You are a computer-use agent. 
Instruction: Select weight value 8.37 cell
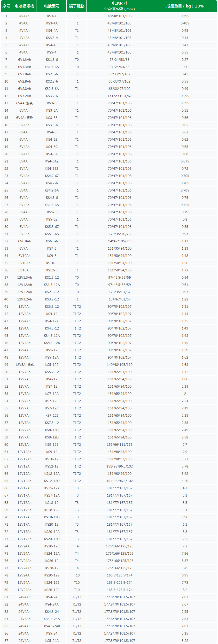click(x=185, y=561)
